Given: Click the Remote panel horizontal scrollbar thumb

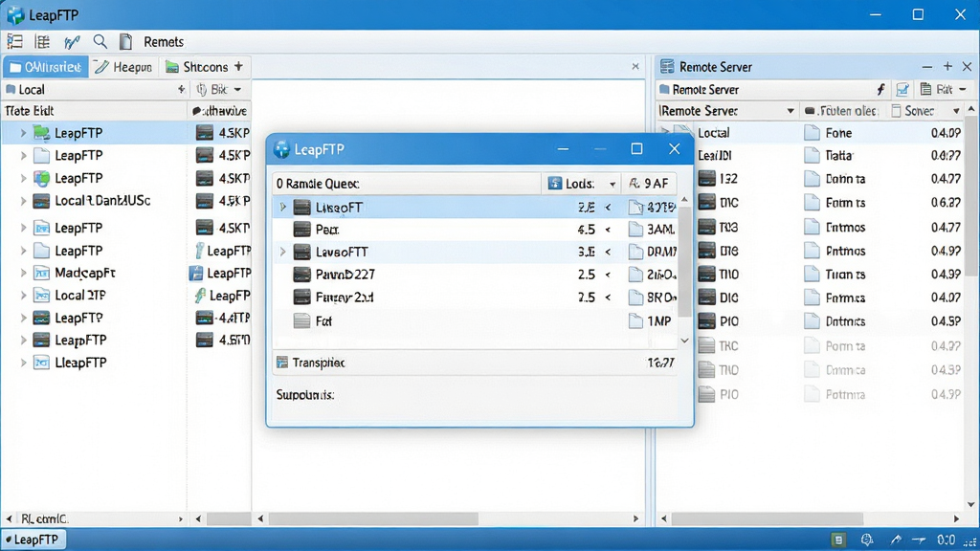Looking at the screenshot, I should [x=768, y=518].
